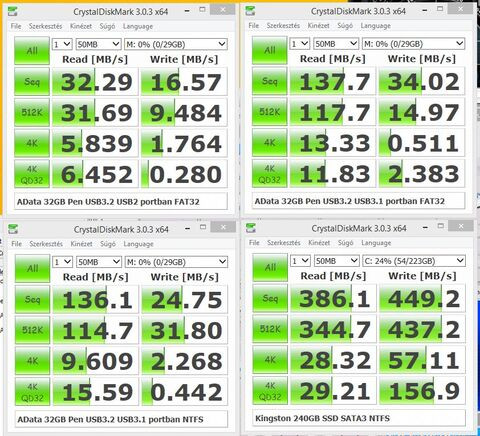
Task: Select 4K write result 0.511
Action: click(422, 143)
